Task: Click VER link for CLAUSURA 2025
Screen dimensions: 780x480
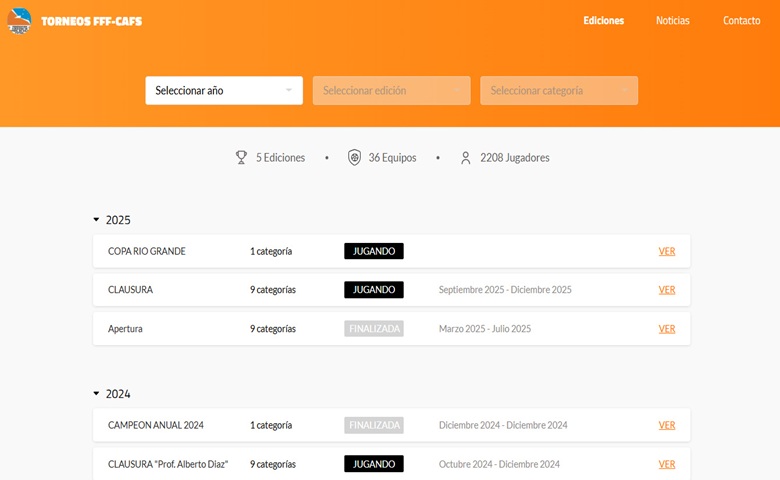Action: 667,290
